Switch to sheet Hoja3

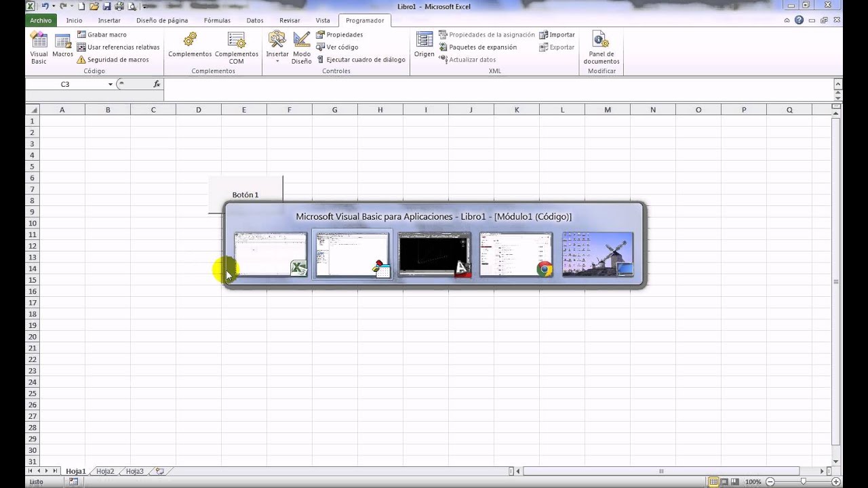click(134, 471)
